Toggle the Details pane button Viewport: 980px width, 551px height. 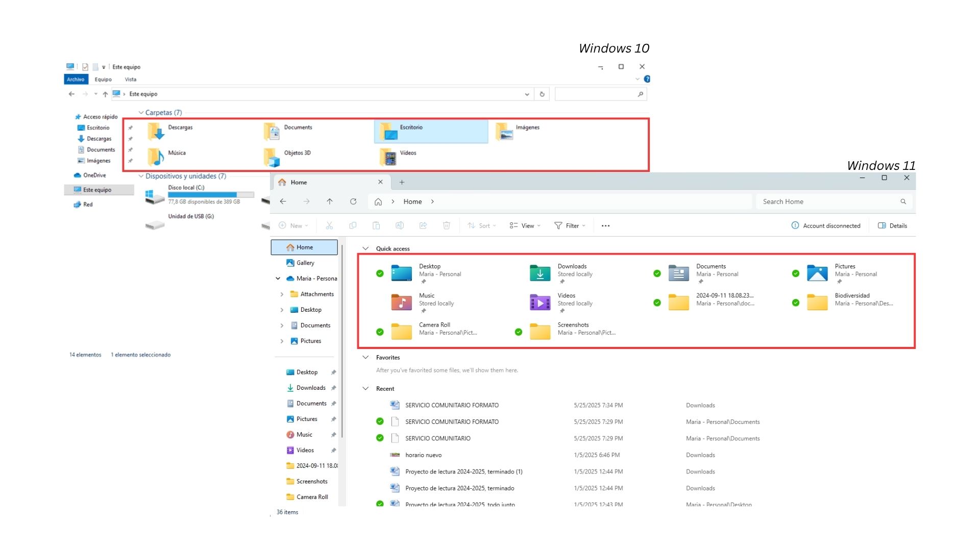(893, 226)
